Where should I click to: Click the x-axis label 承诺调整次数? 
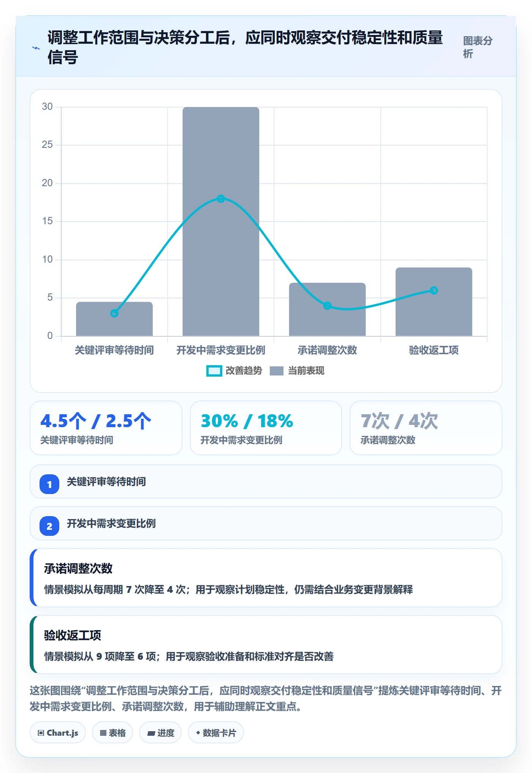327,350
